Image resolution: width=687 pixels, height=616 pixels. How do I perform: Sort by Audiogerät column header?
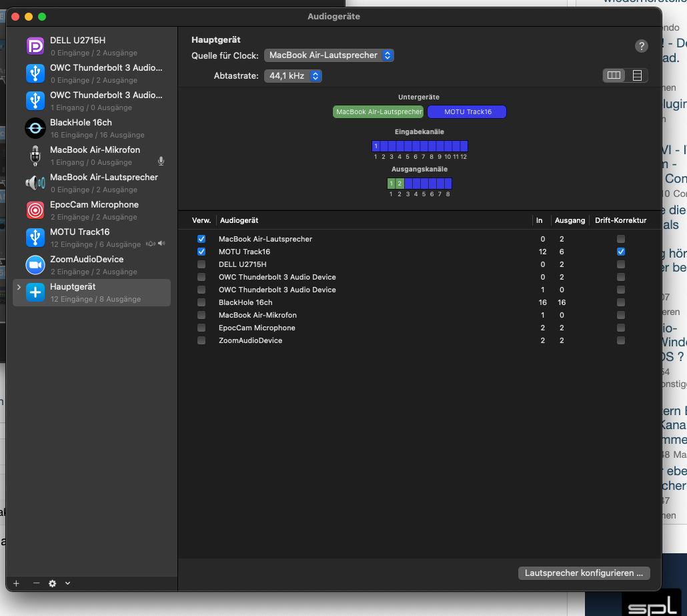(x=239, y=220)
